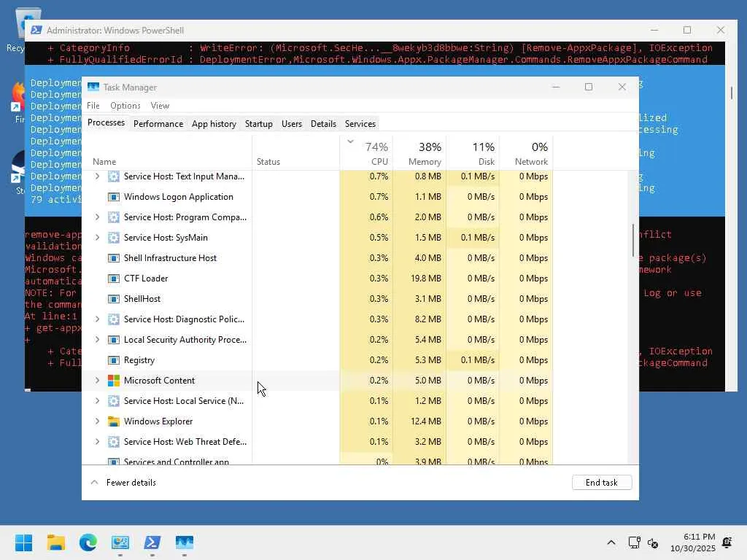Expand Service Host: Diagnostic Policy group

(x=97, y=319)
